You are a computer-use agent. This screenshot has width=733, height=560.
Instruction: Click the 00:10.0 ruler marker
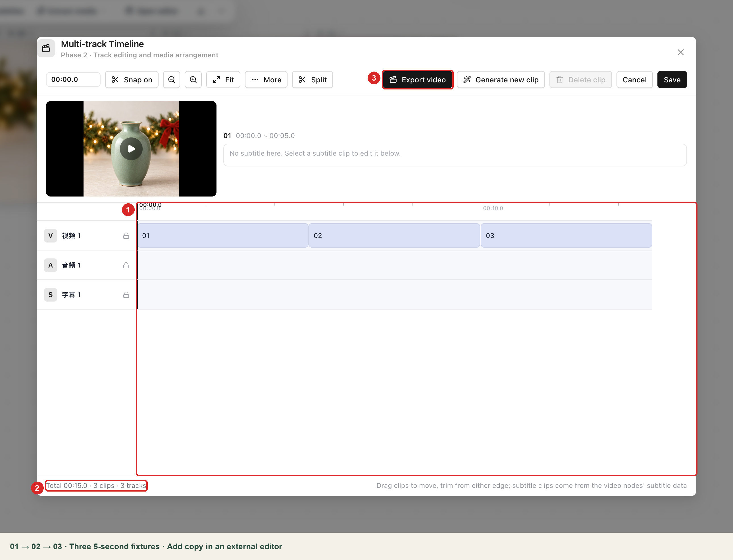[x=493, y=208]
